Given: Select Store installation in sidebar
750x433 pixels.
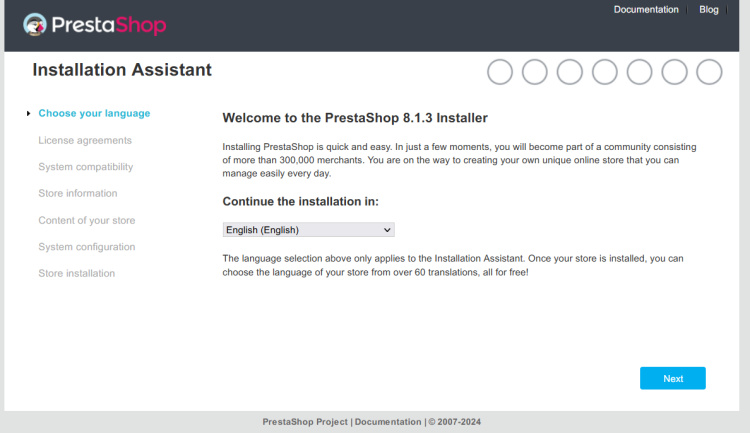Looking at the screenshot, I should pos(77,273).
